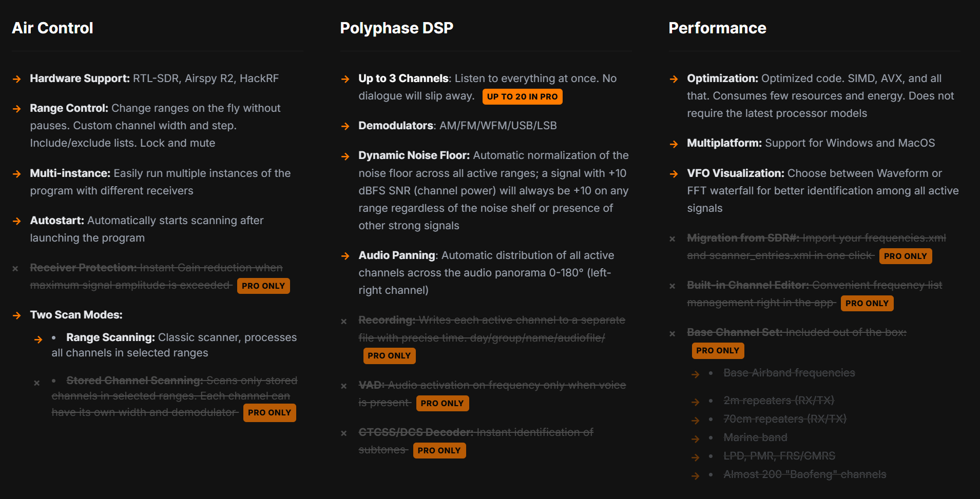
Task: Click PRO ONLY badge under Base Channel Set
Action: click(x=718, y=350)
